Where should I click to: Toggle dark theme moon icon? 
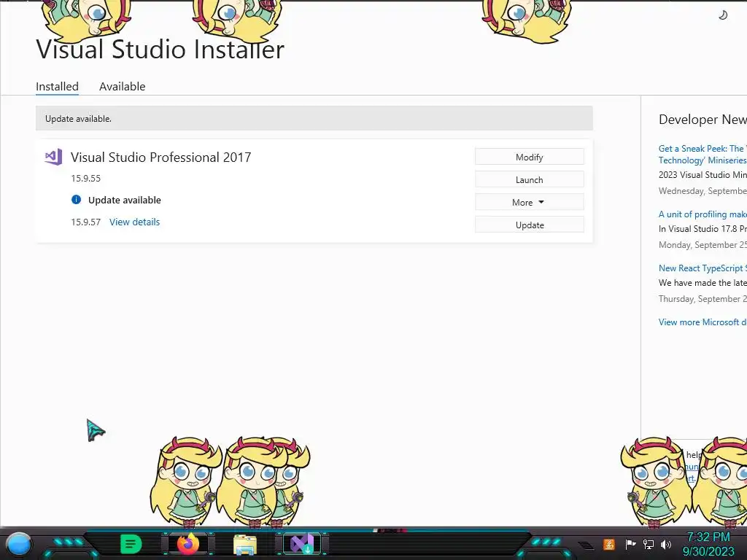[723, 15]
